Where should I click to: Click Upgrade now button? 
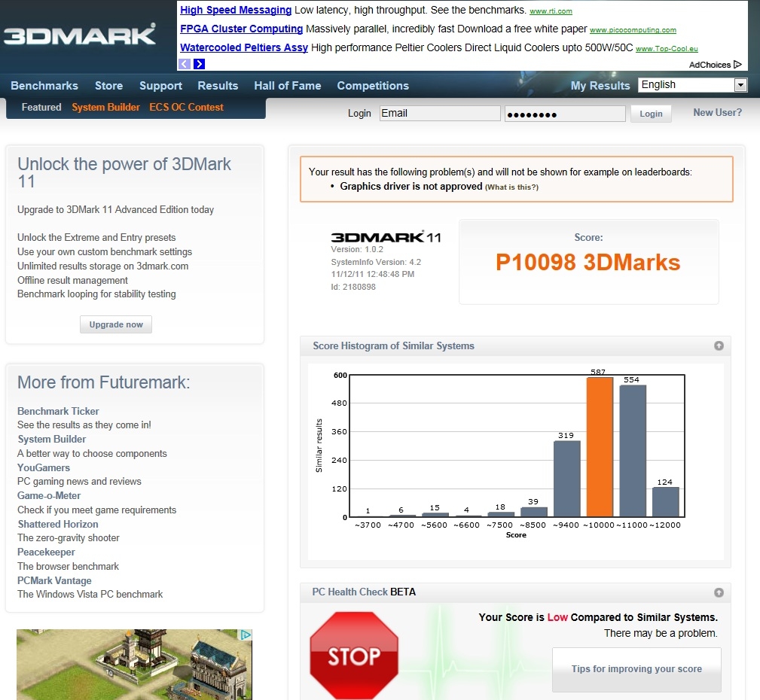116,324
